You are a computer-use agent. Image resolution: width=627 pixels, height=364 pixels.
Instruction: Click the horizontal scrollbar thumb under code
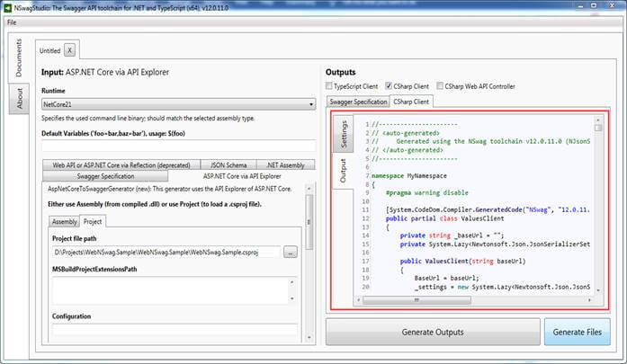pyautogui.click(x=417, y=299)
